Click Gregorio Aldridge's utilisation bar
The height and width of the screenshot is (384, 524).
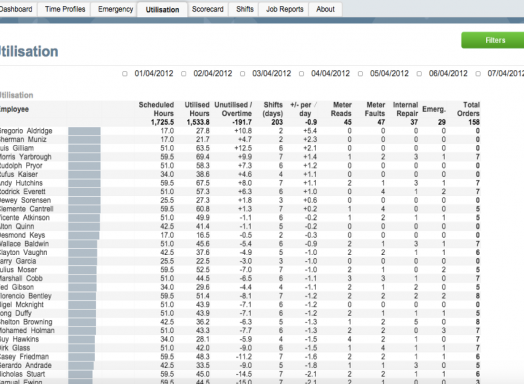point(84,131)
